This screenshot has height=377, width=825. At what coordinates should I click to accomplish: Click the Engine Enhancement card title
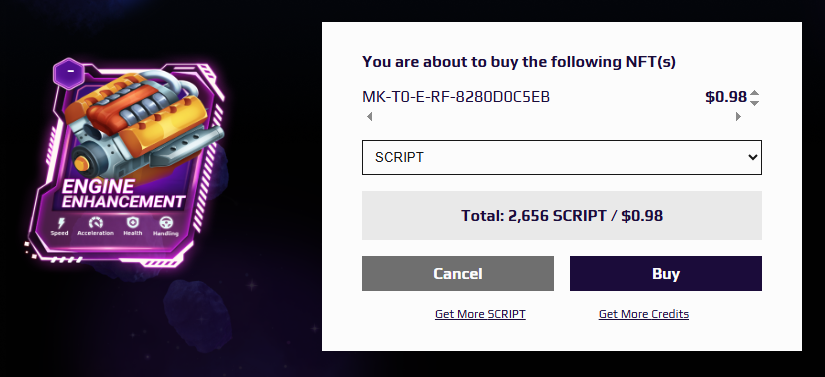coord(123,193)
